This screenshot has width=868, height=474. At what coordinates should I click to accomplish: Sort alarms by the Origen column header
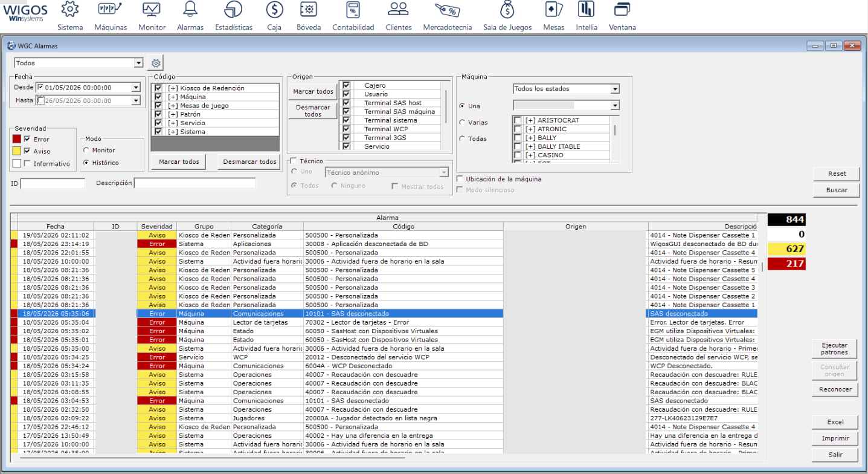point(576,226)
